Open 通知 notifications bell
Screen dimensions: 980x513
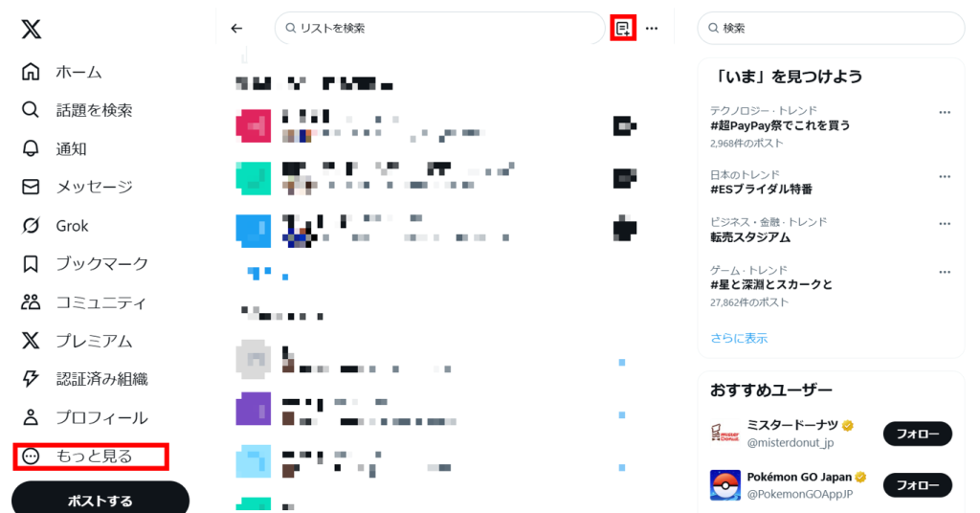(31, 148)
